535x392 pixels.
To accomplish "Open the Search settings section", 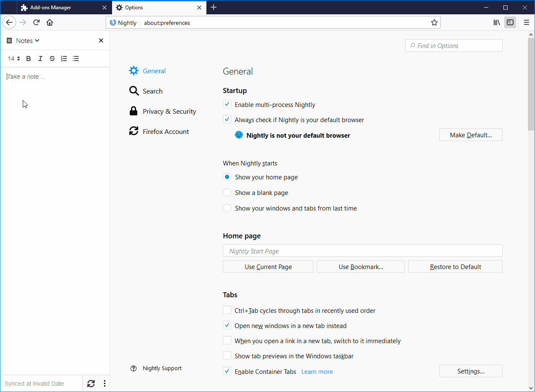I will [152, 91].
